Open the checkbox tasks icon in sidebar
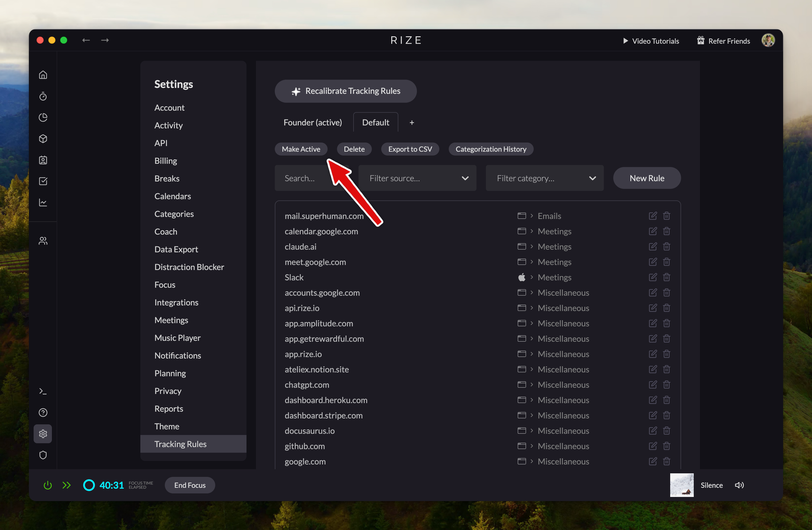Image resolution: width=812 pixels, height=530 pixels. (x=43, y=181)
